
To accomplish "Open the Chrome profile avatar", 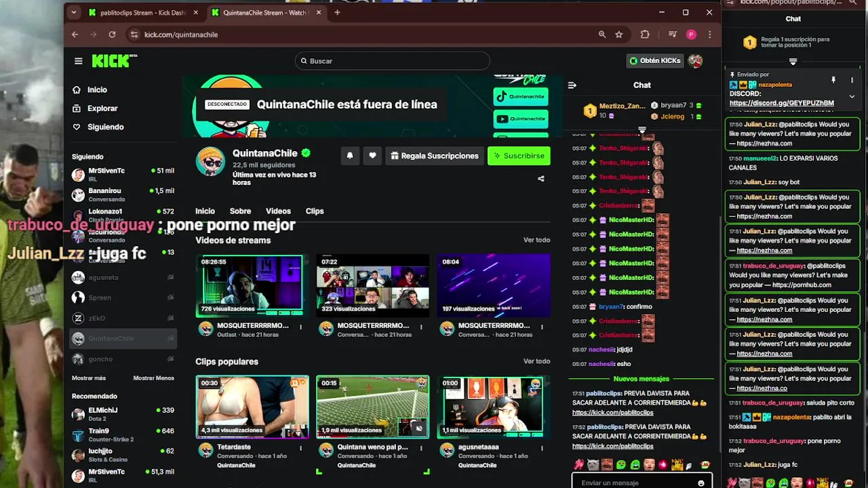I will pos(691,35).
